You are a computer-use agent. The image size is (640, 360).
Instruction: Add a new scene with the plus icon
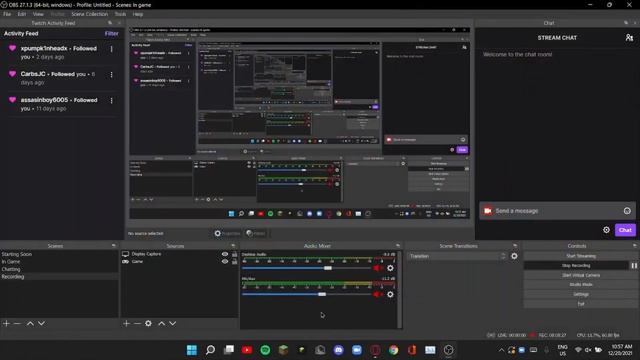(6, 323)
